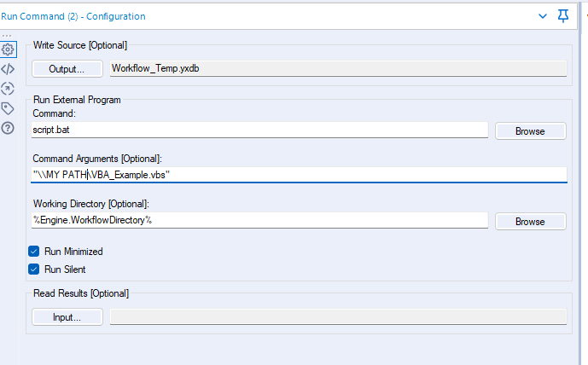Toggle the Run Minimized checkbox
This screenshot has width=588, height=365.
(x=34, y=252)
